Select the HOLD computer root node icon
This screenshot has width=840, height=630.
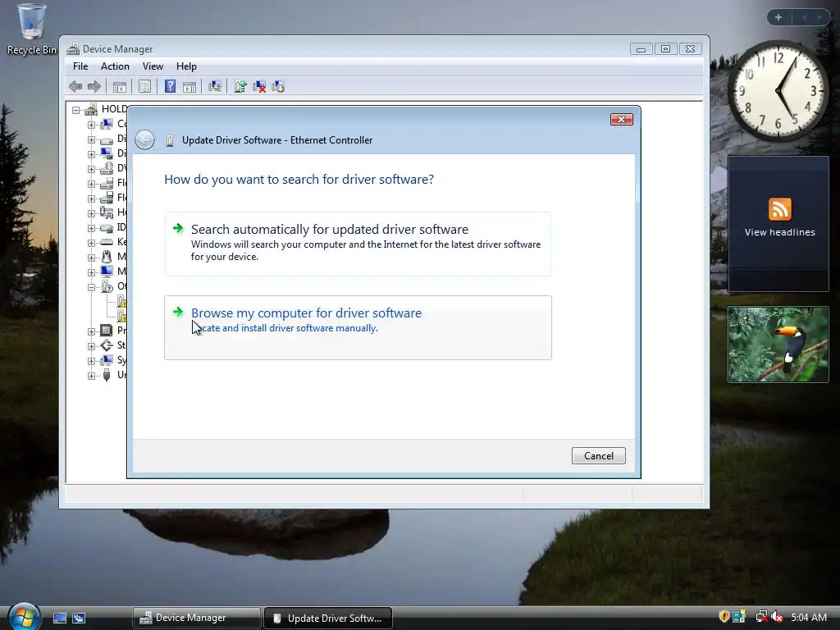pyautogui.click(x=92, y=109)
